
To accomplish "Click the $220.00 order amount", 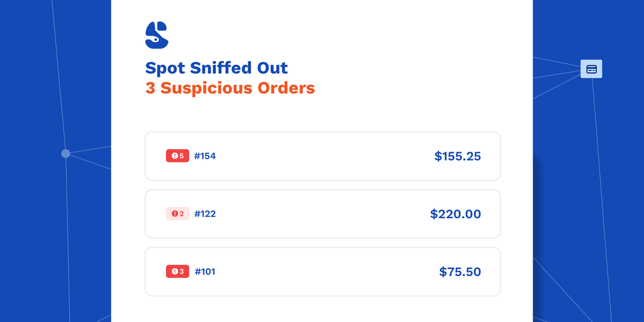I will coord(455,214).
